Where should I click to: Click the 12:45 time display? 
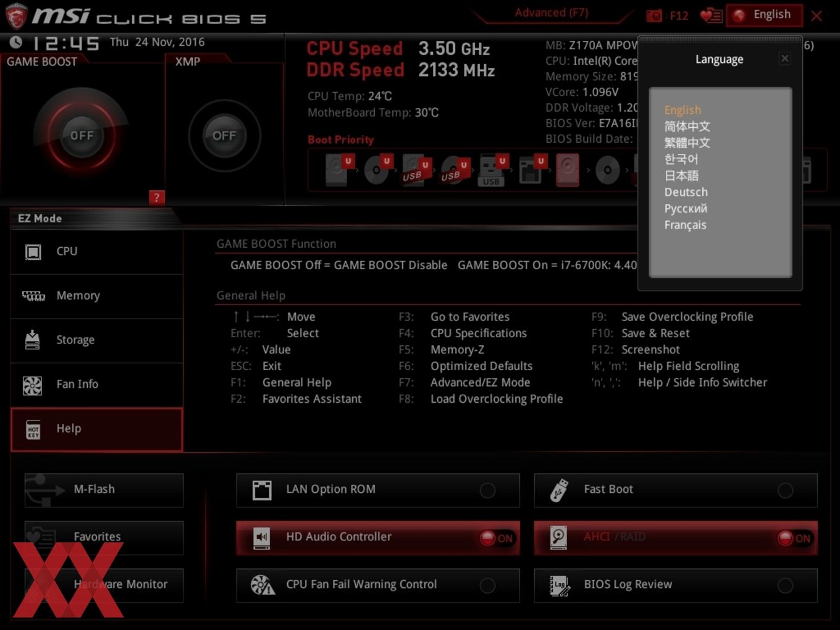pyautogui.click(x=66, y=43)
